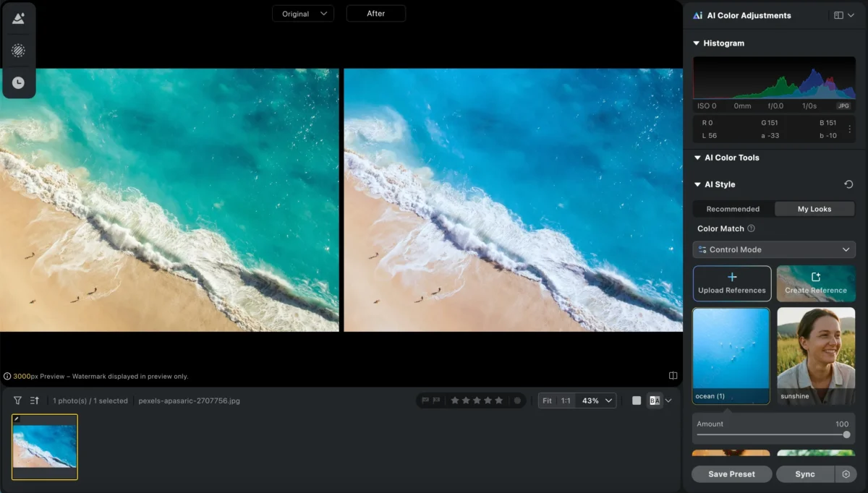Screen dimensions: 868x493
Task: Toggle before/after compare view button
Action: [x=655, y=400]
